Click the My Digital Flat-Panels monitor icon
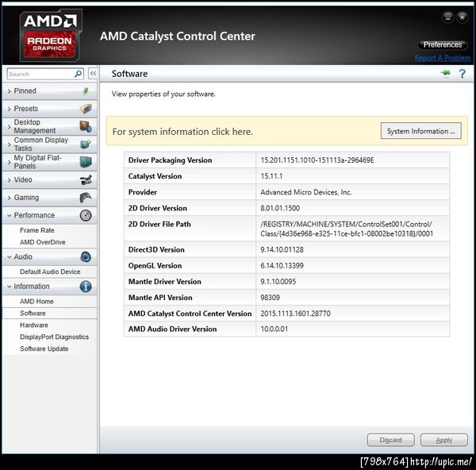 (x=86, y=162)
